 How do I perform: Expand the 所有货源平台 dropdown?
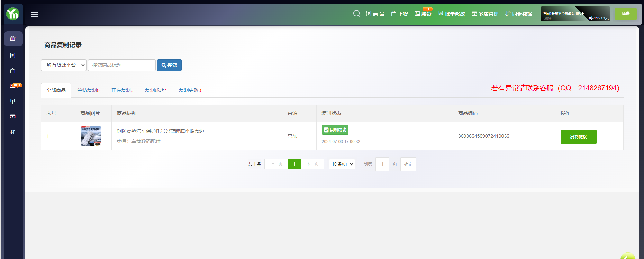pos(64,65)
